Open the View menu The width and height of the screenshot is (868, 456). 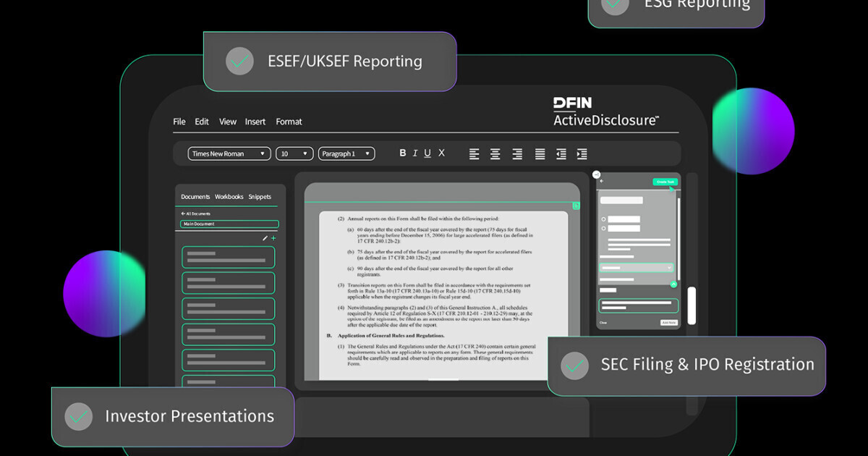(228, 122)
